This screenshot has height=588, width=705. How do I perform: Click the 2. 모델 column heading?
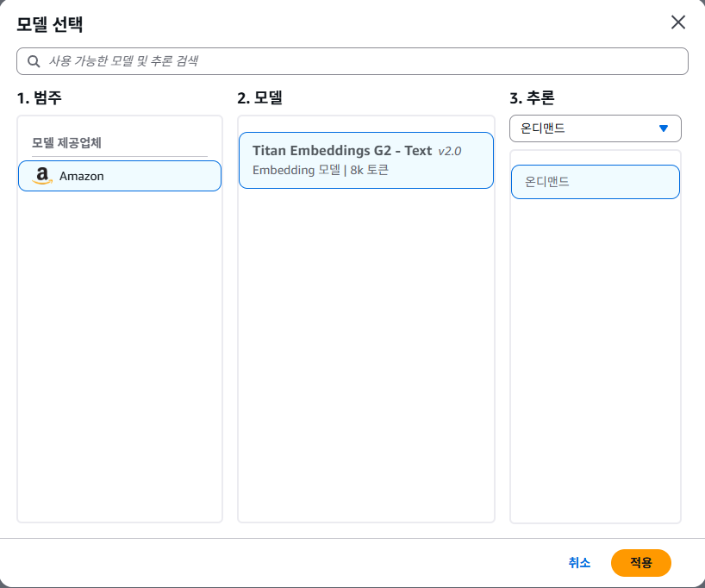259,97
